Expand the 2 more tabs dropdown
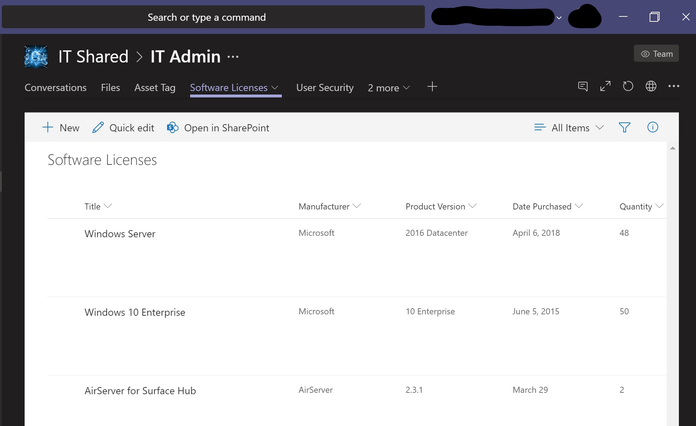696x426 pixels. [388, 88]
